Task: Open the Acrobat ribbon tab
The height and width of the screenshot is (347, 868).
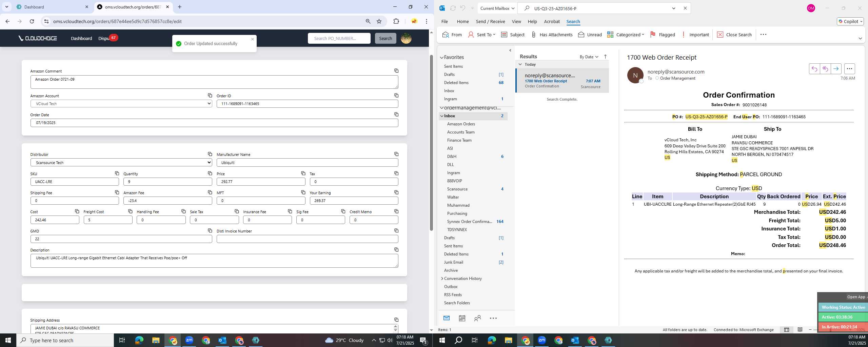Action: (552, 21)
